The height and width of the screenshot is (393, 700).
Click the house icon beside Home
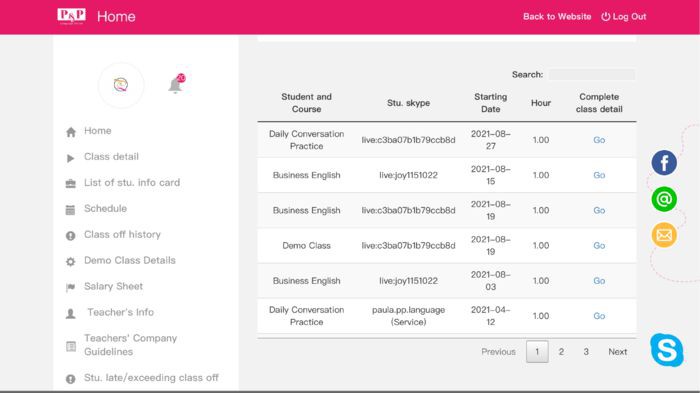pos(71,132)
